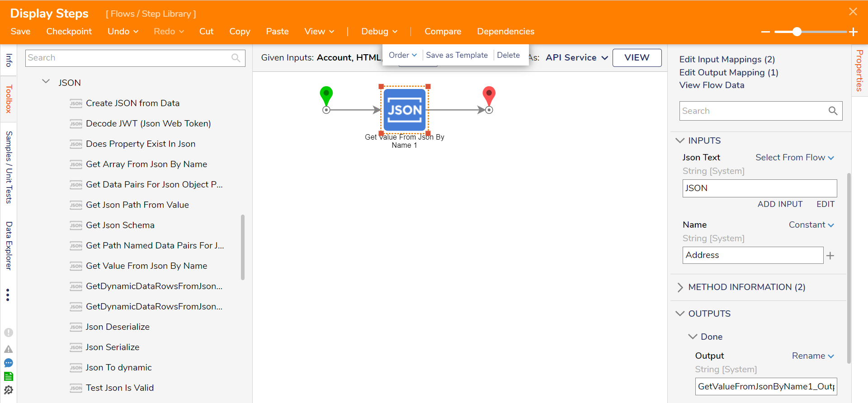Image resolution: width=868 pixels, height=403 pixels.
Task: Click Checkpoint in the toolbar
Action: (x=69, y=32)
